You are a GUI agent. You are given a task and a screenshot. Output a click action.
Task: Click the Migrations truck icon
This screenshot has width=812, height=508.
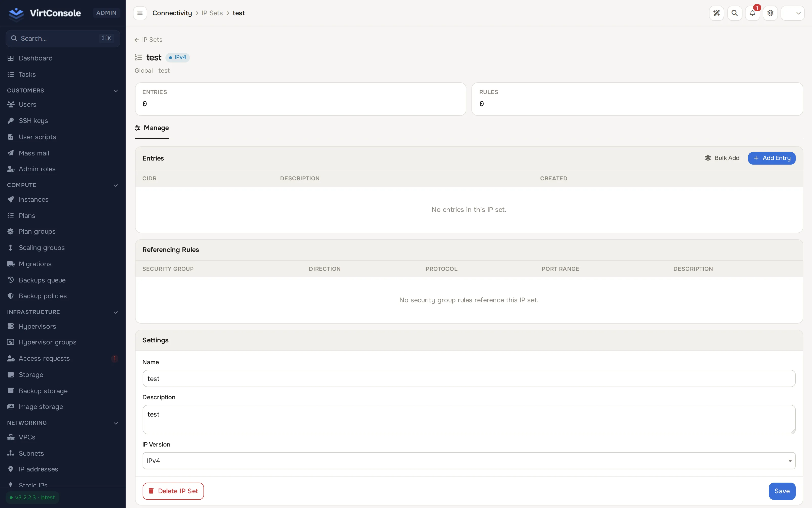pyautogui.click(x=11, y=264)
